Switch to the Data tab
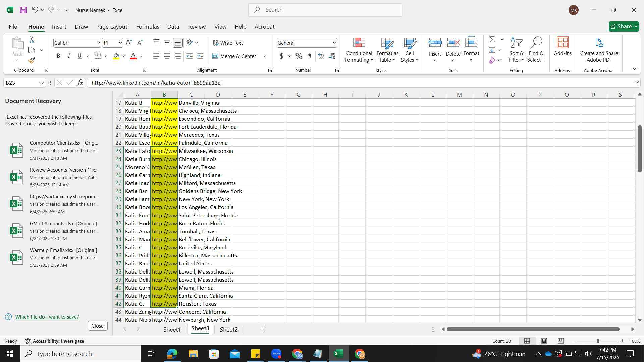Viewport: 644px width, 362px height. pos(173,27)
